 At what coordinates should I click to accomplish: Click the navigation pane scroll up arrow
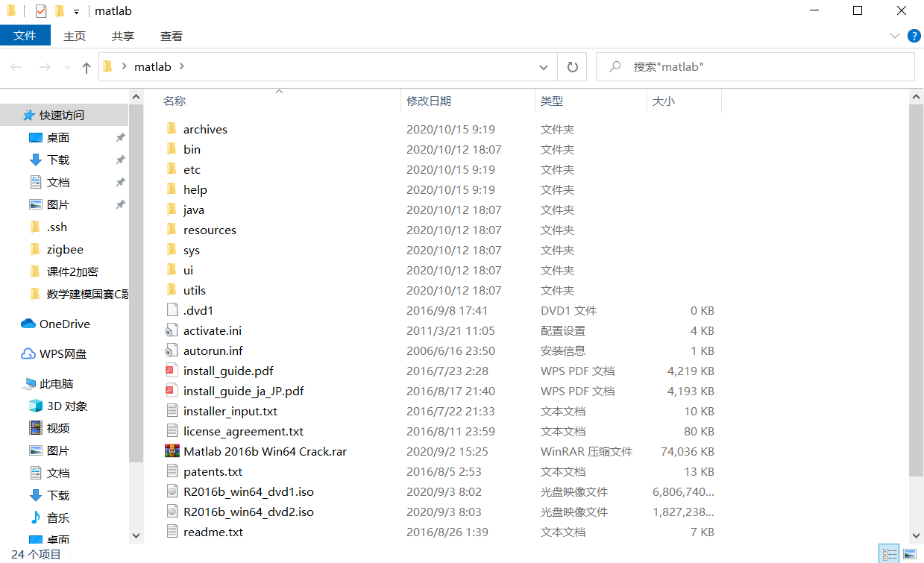[x=136, y=97]
